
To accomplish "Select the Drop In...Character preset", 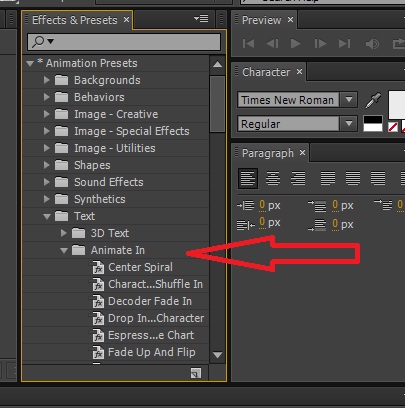I will (116, 318).
